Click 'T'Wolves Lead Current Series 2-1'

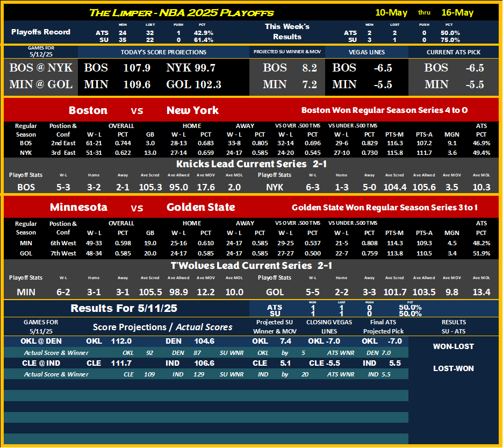click(251, 266)
